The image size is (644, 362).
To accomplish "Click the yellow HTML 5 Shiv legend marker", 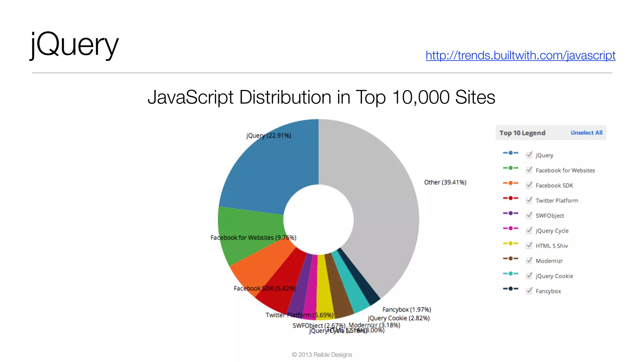I will 511,243.
